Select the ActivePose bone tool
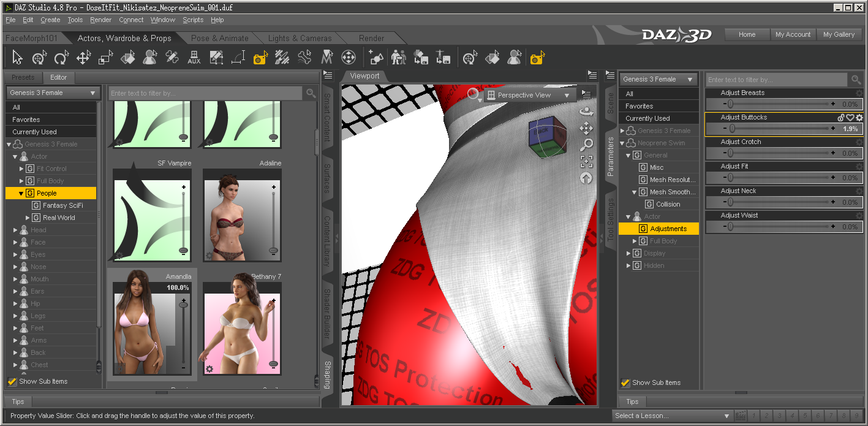Image resolution: width=868 pixels, height=426 pixels. tap(304, 58)
